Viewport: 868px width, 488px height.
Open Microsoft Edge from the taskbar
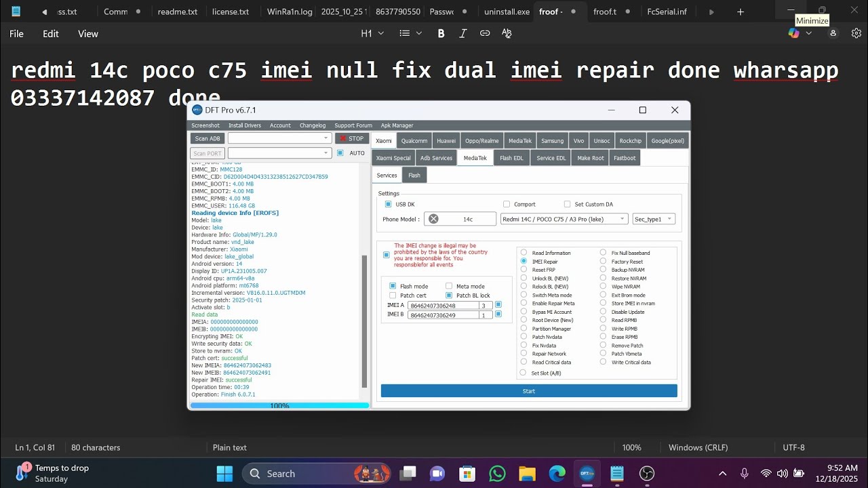[x=557, y=473]
